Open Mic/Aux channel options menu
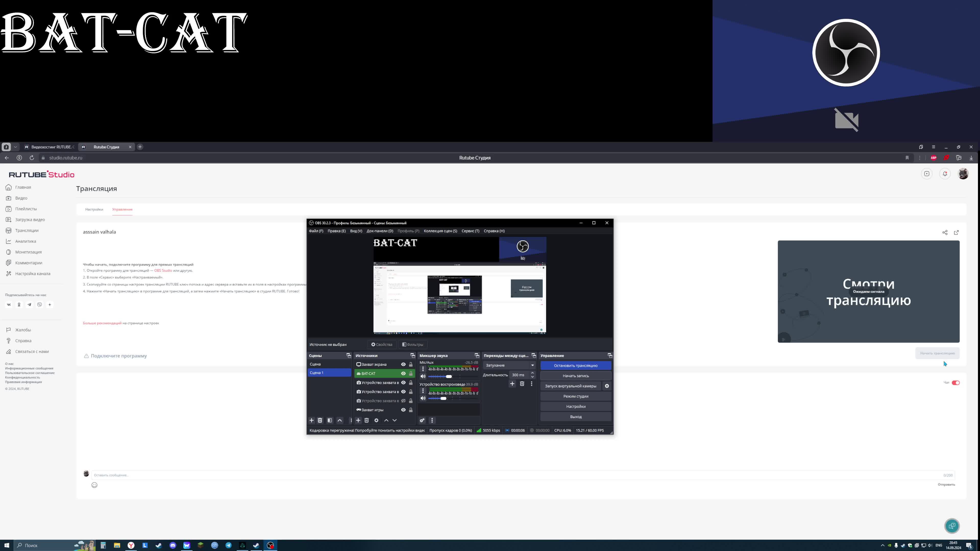 point(423,369)
